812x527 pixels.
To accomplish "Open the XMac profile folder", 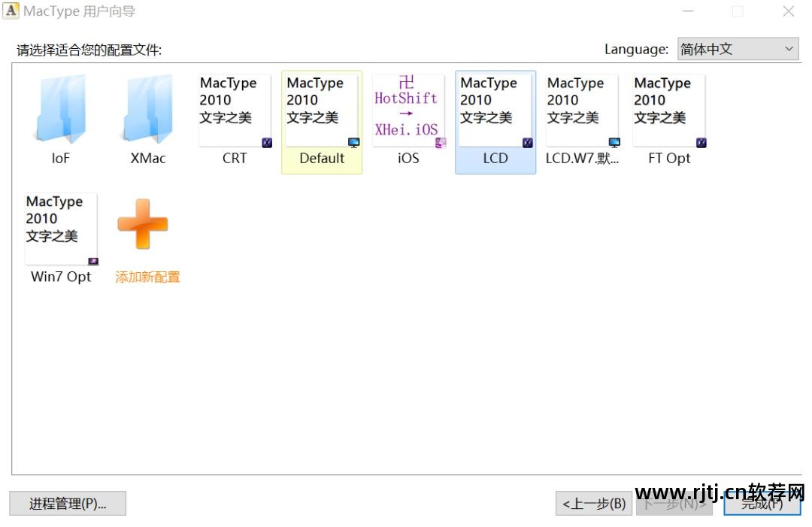I will (147, 109).
